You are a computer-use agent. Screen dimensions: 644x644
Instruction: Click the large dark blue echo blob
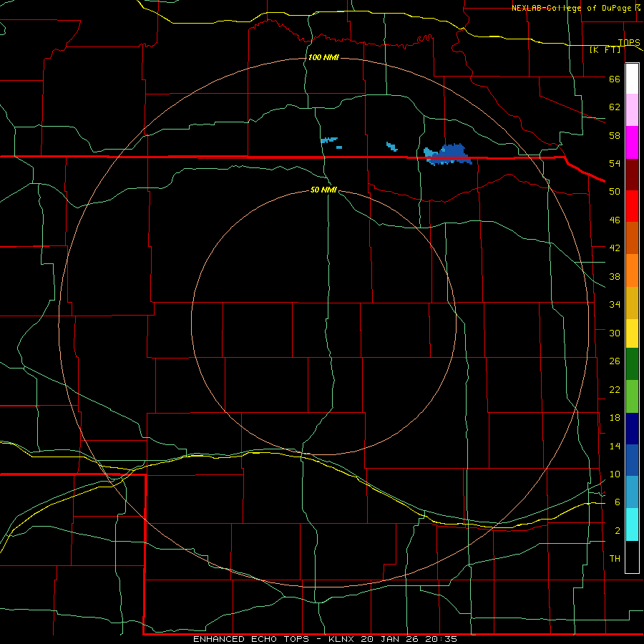pyautogui.click(x=454, y=153)
